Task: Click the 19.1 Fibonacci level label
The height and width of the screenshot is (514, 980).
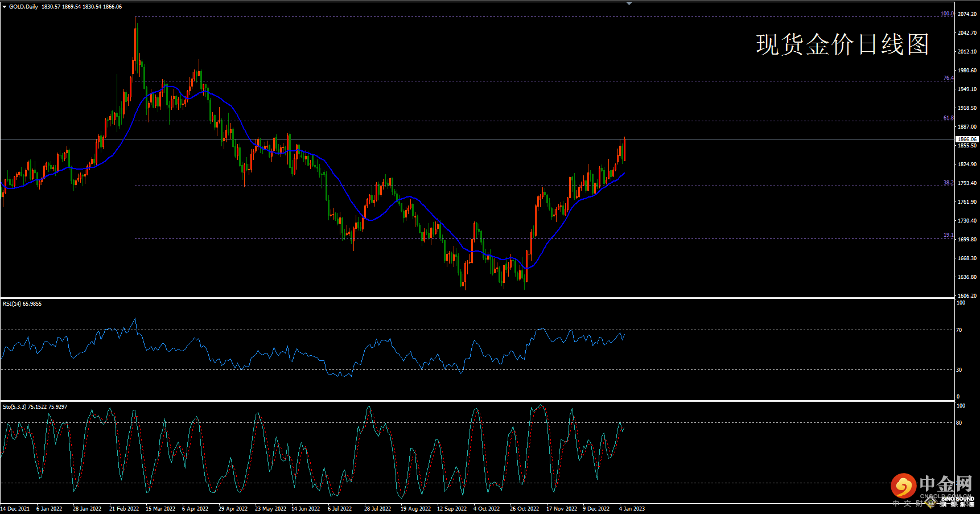Action: [948, 235]
